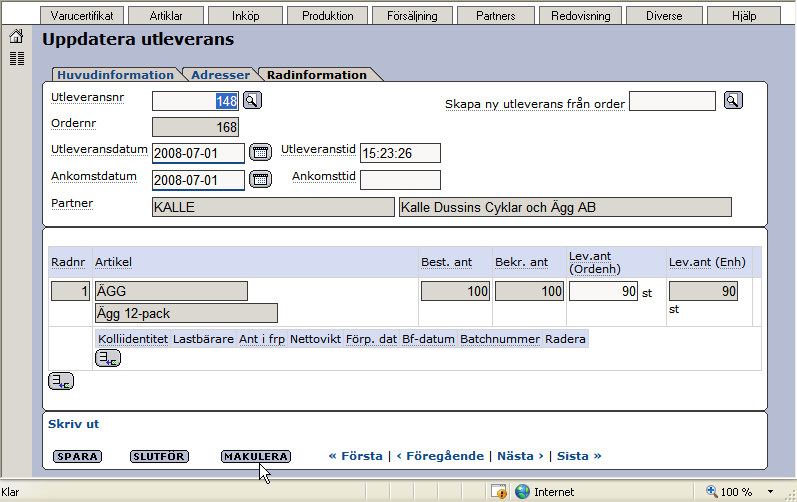
Task: Follow the Skriv ut link
Action: pos(73,424)
